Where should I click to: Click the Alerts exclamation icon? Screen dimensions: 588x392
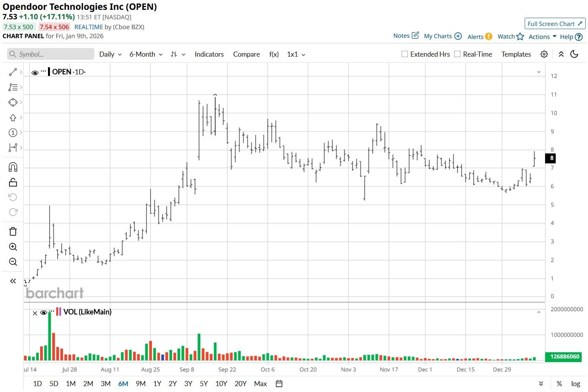[x=488, y=36]
